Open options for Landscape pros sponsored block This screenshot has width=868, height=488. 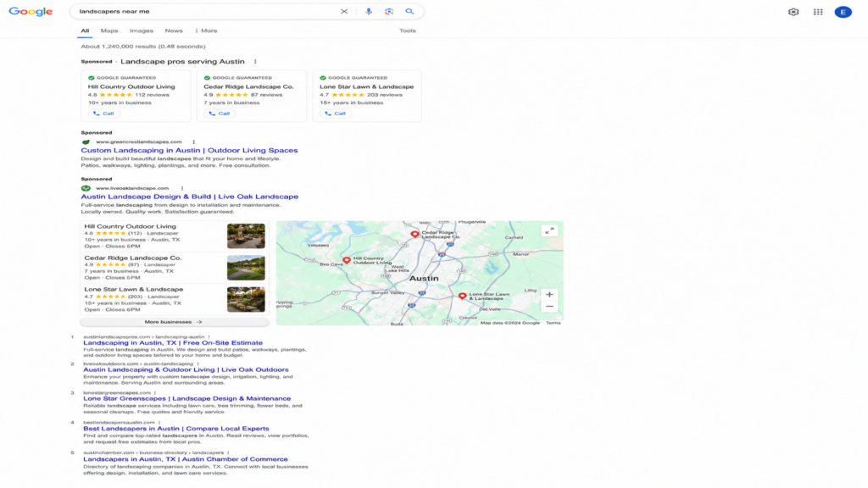click(255, 61)
